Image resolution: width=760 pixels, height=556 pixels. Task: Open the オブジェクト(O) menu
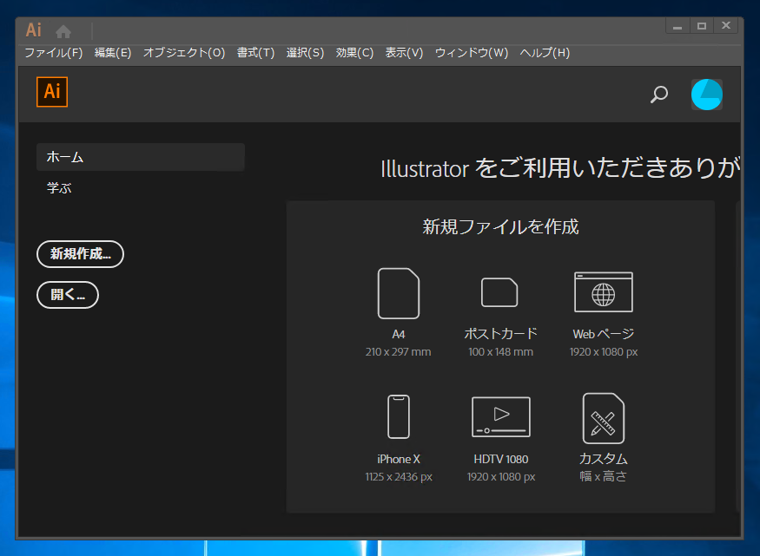click(184, 52)
